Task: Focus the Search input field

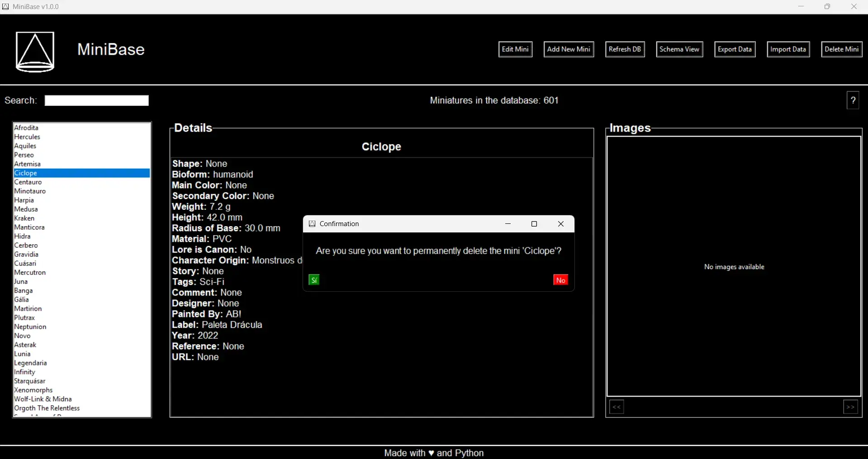Action: (x=97, y=100)
